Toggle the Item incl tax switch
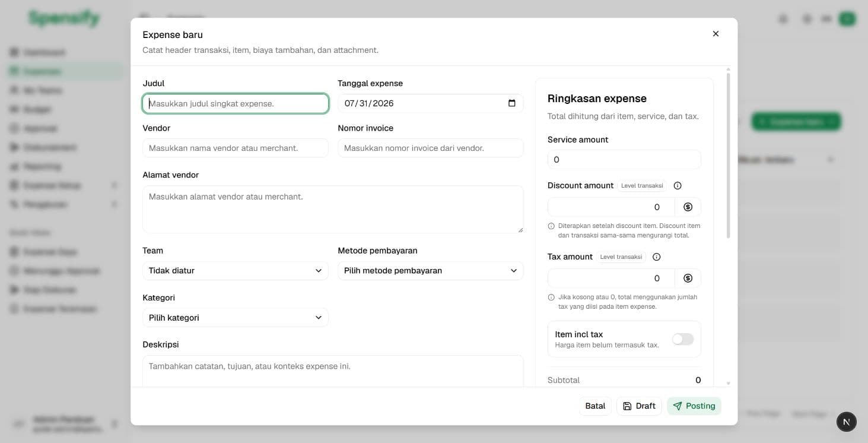This screenshot has height=443, width=868. point(683,339)
